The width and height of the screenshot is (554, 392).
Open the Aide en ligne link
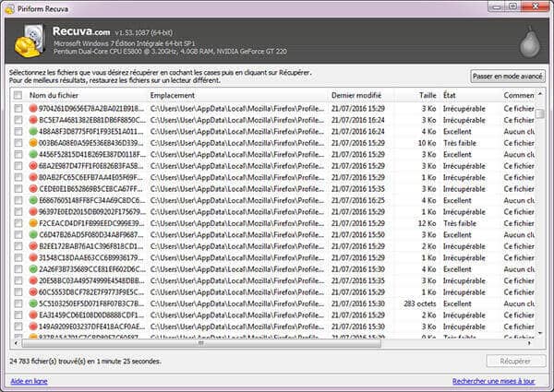pyautogui.click(x=29, y=381)
